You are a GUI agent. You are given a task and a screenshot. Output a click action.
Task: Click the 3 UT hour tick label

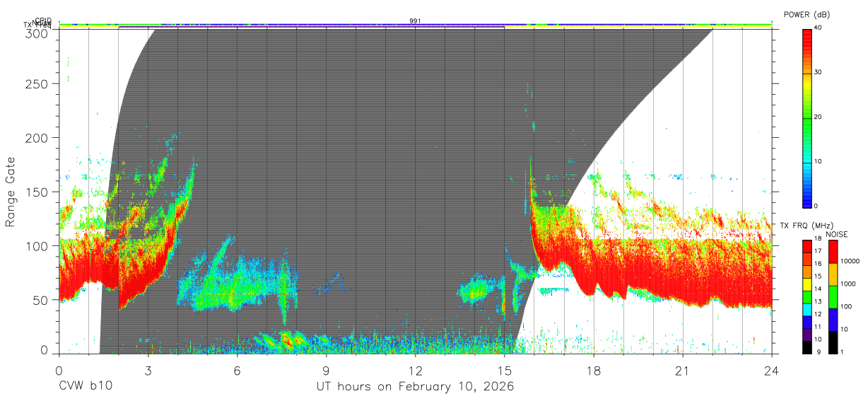[x=148, y=371]
